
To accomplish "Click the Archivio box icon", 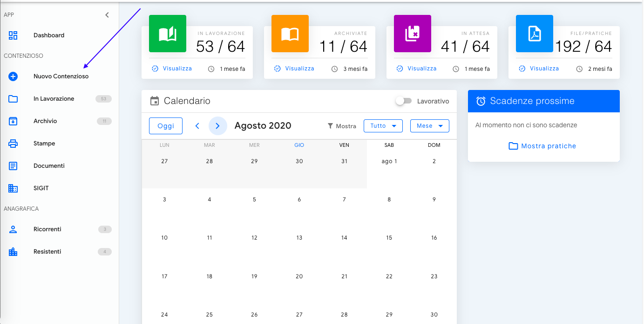I will tap(13, 121).
